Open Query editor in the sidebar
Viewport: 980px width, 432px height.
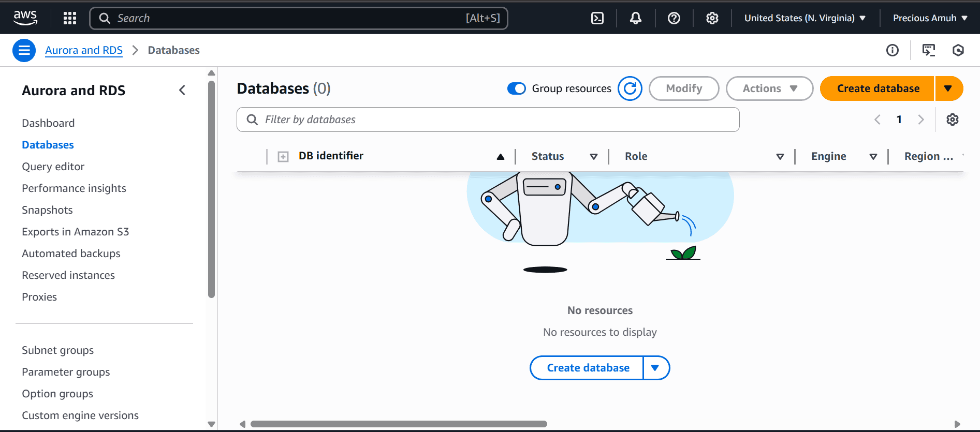pyautogui.click(x=53, y=167)
